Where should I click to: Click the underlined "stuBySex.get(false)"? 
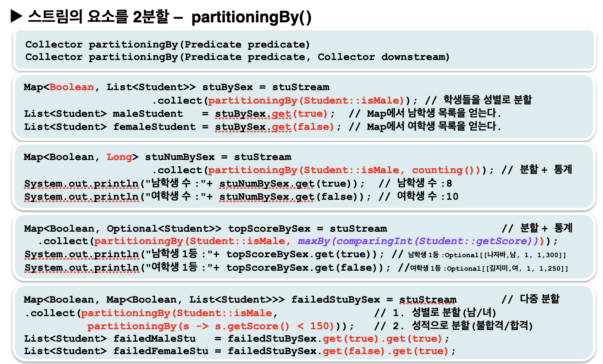click(x=275, y=127)
